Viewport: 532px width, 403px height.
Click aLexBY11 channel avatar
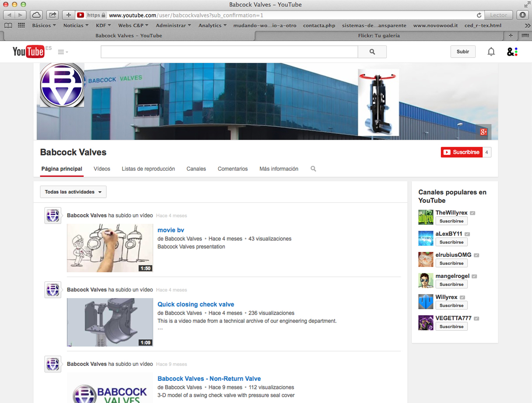click(x=426, y=238)
